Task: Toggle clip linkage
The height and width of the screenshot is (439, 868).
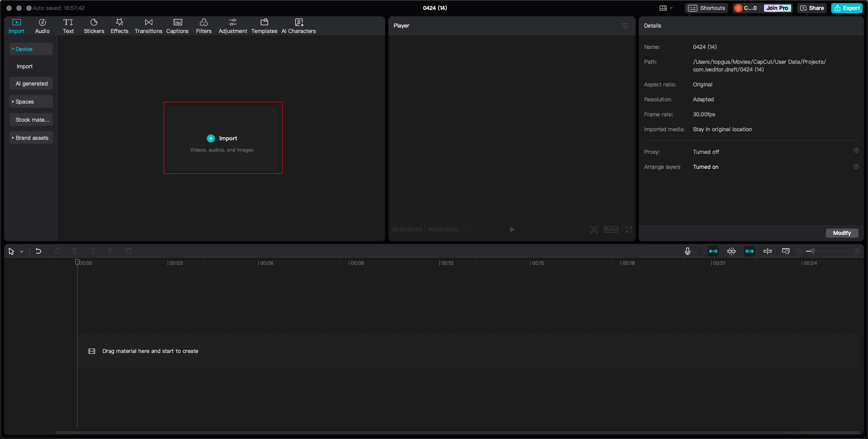Action: tap(750, 251)
